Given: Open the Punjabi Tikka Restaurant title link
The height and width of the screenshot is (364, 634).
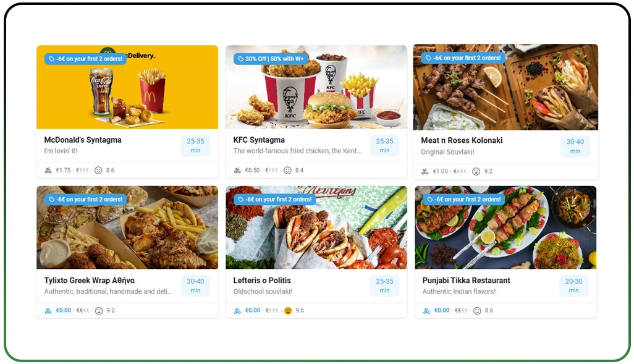Looking at the screenshot, I should (466, 281).
